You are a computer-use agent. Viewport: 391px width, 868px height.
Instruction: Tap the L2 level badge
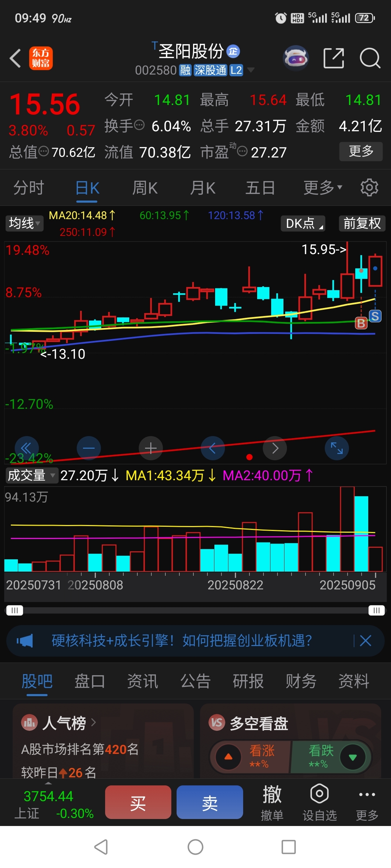tap(236, 70)
